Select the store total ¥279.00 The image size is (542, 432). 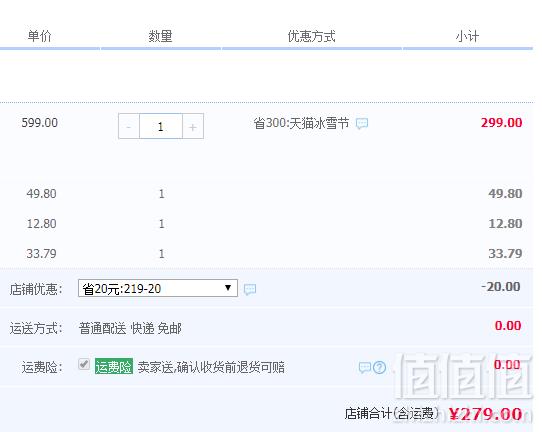click(486, 414)
